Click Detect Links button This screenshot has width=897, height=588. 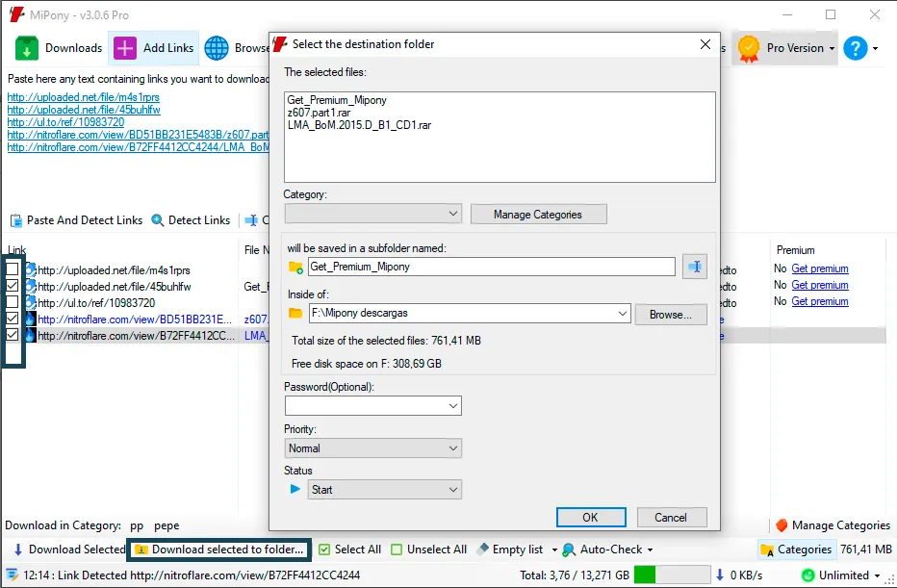tap(191, 220)
